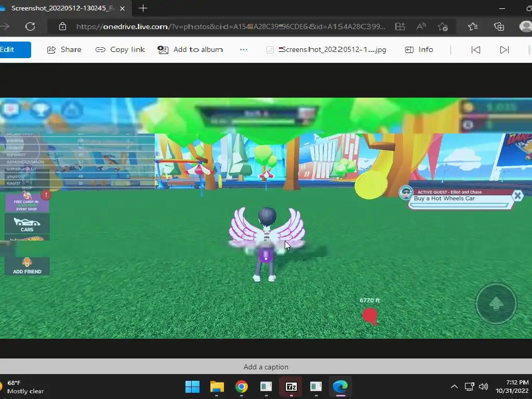Open the Info pane
532x399 pixels.
(x=419, y=49)
